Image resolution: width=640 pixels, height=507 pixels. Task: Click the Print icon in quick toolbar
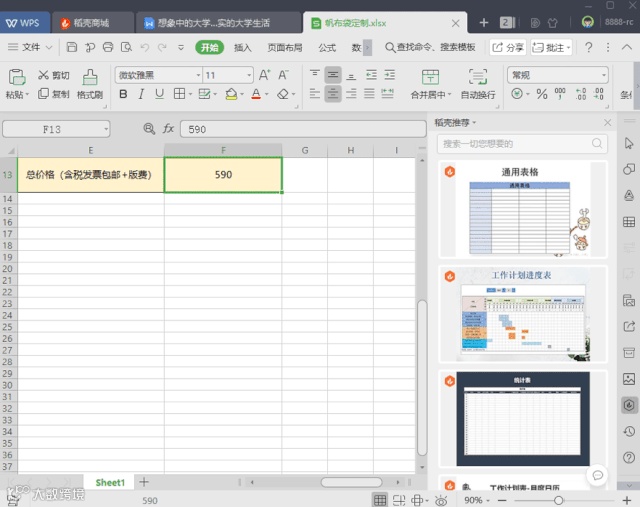pos(108,47)
